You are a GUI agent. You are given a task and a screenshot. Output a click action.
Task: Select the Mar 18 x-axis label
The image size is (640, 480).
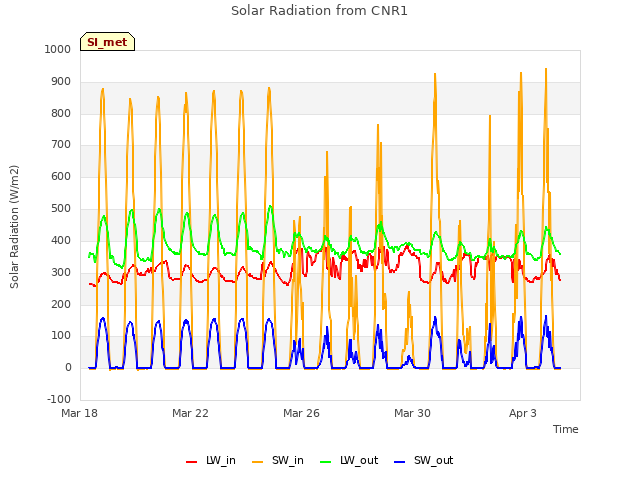point(80,413)
